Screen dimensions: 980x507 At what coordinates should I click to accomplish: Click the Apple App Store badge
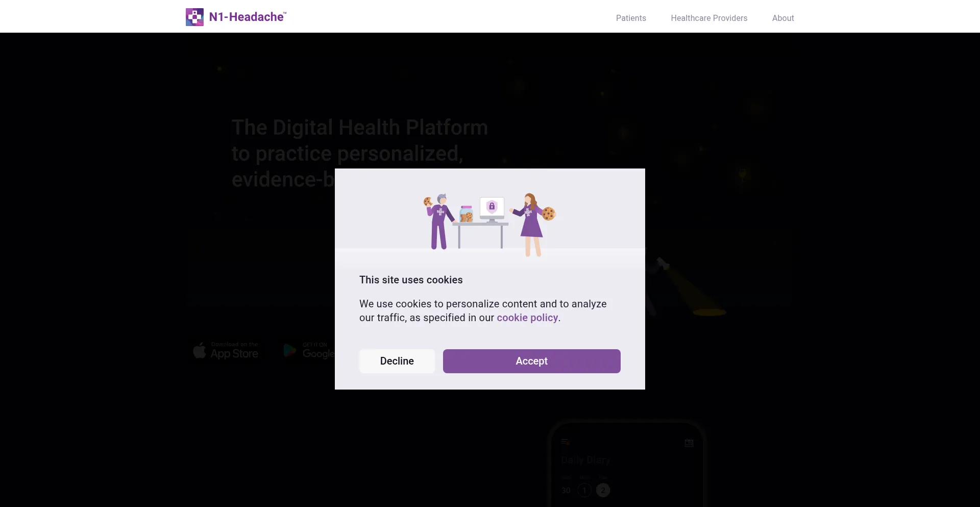(x=226, y=351)
